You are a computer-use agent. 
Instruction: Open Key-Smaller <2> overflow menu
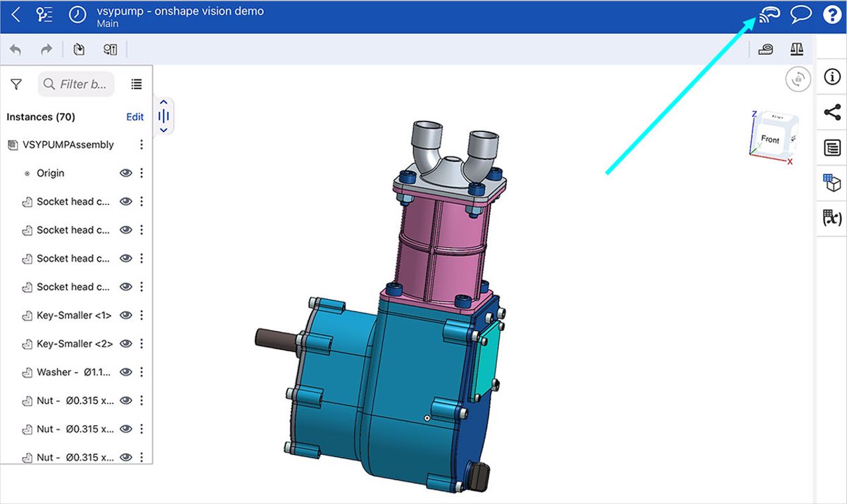pos(141,343)
